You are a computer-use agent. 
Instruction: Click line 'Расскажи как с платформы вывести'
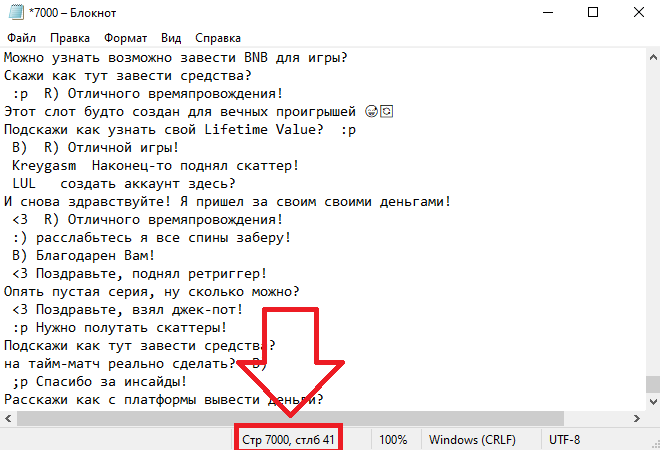tap(163, 399)
